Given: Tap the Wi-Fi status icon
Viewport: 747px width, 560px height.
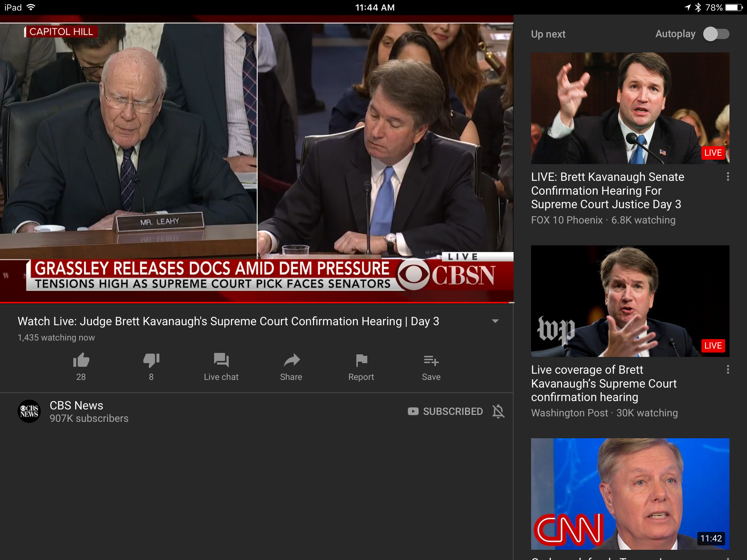Looking at the screenshot, I should click(x=31, y=7).
